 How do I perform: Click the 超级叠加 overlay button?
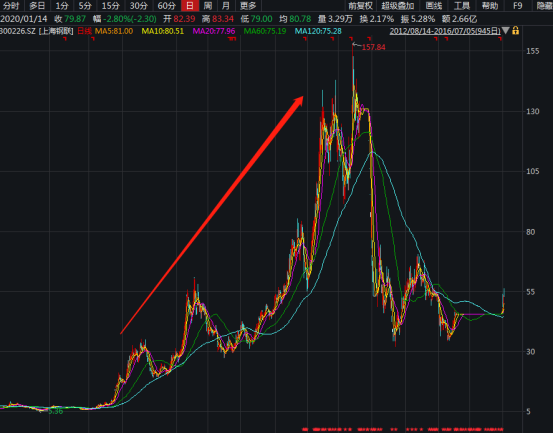click(398, 6)
